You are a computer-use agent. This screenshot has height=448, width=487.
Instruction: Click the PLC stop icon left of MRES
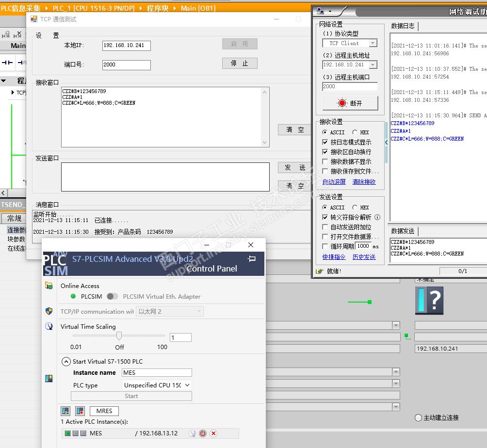coord(80,411)
